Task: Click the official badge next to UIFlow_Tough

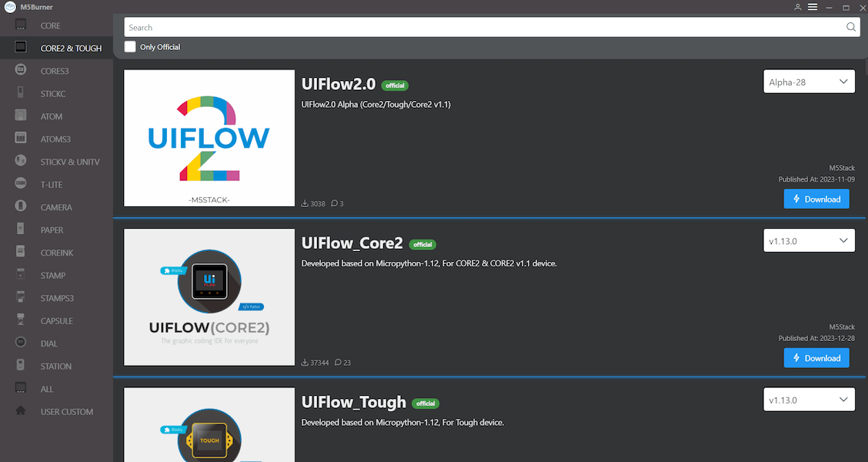Action: tap(425, 403)
